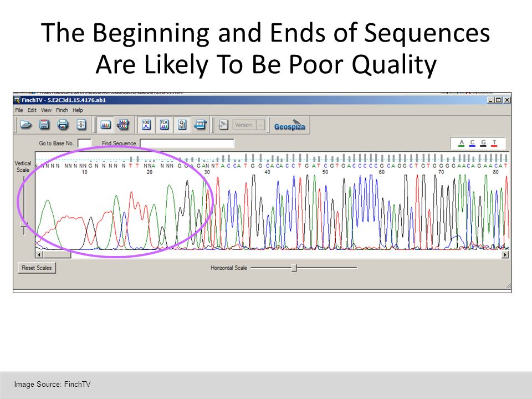
Task: Toggle the quality values (Q) icon
Action: (182, 125)
